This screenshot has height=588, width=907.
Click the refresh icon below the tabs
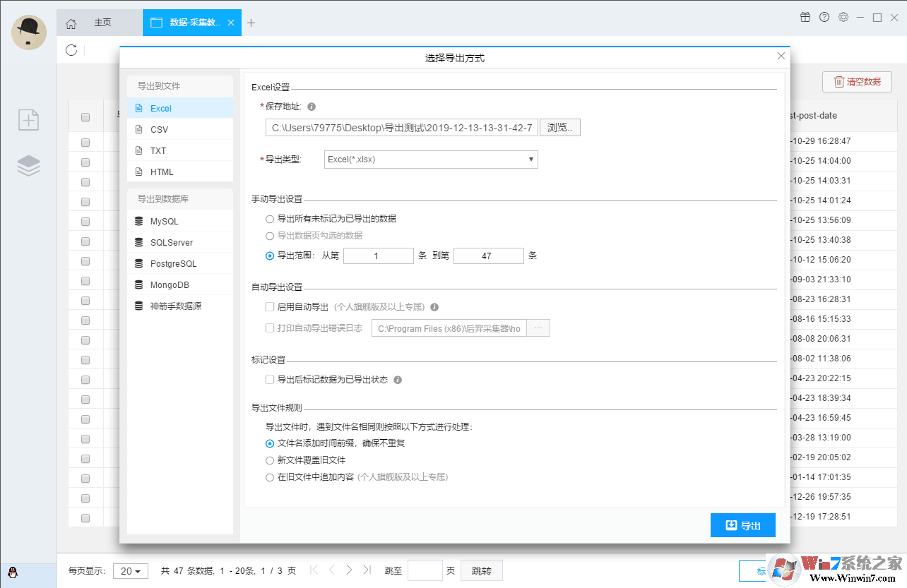[71, 50]
